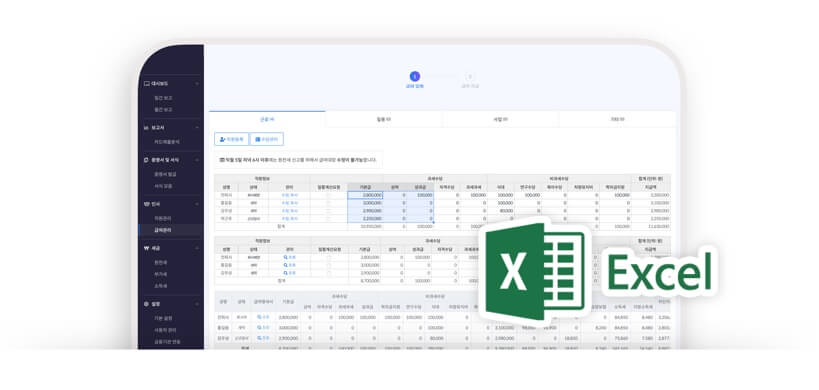The image size is (819, 390).
Task: Collapse the 대시보드 section chevron
Action: pyautogui.click(x=197, y=84)
